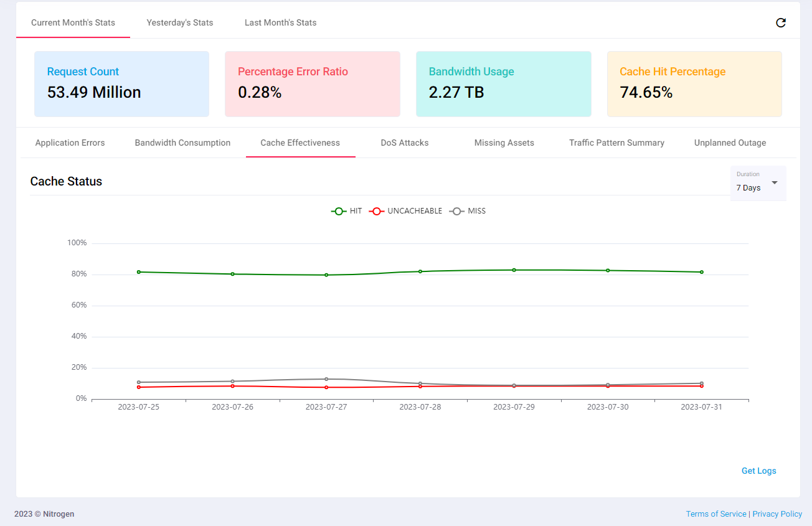Screen dimensions: 812x526
Task: Click the Get Logs link
Action: tap(758, 471)
